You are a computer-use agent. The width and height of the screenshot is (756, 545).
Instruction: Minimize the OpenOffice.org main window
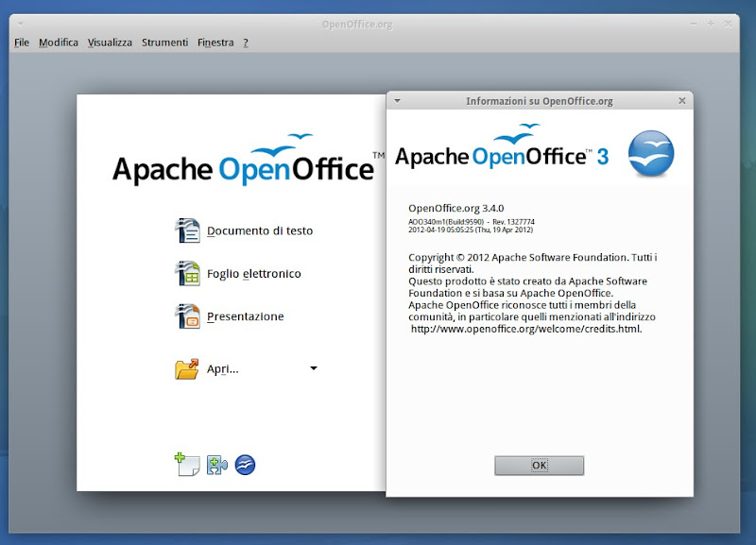pos(694,24)
